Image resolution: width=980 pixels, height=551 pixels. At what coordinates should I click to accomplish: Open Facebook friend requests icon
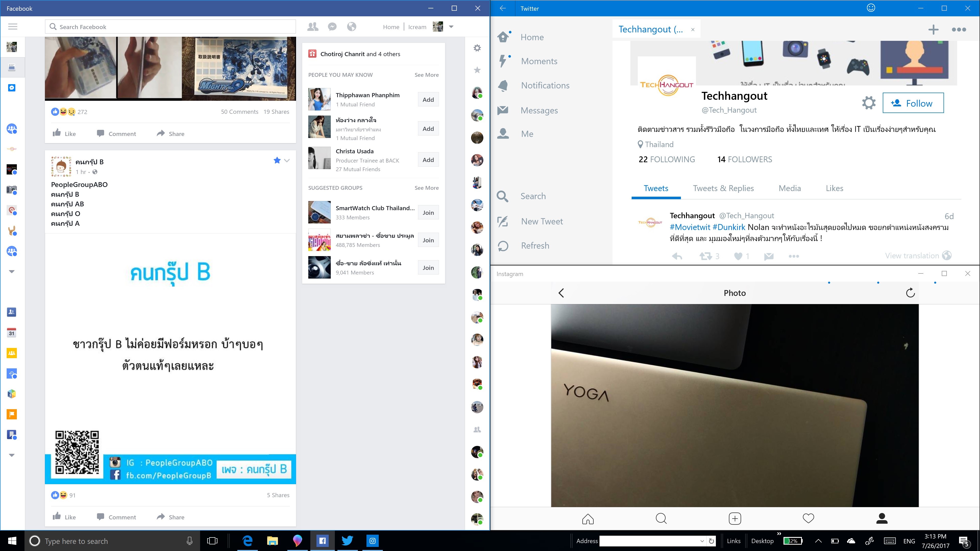(313, 27)
